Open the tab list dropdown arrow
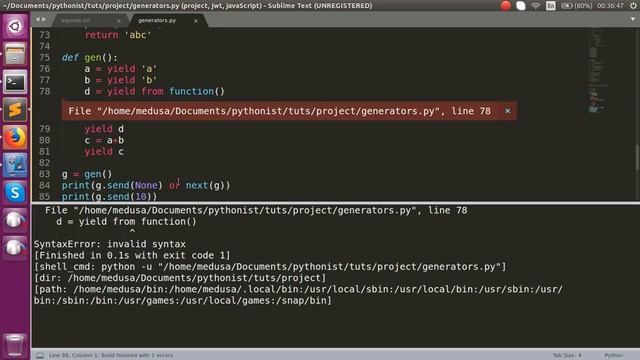This screenshot has height=360, width=640. point(633,19)
